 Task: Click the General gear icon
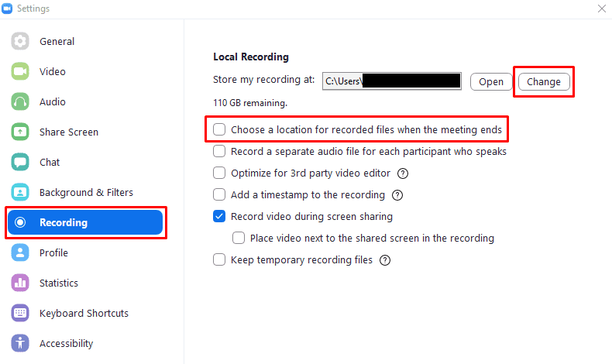pyautogui.click(x=20, y=41)
